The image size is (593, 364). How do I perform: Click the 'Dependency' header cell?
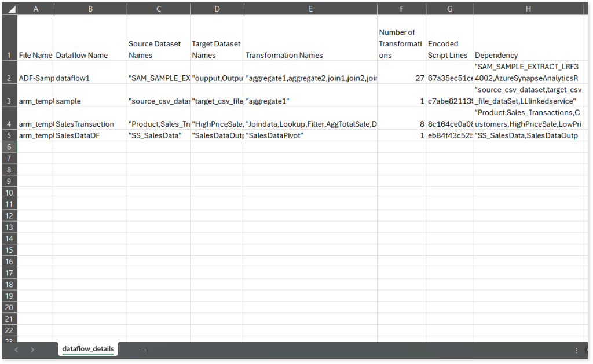pos(528,55)
